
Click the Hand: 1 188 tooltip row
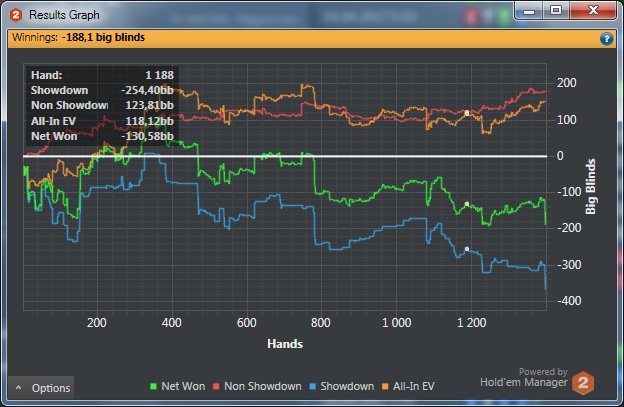[x=102, y=75]
